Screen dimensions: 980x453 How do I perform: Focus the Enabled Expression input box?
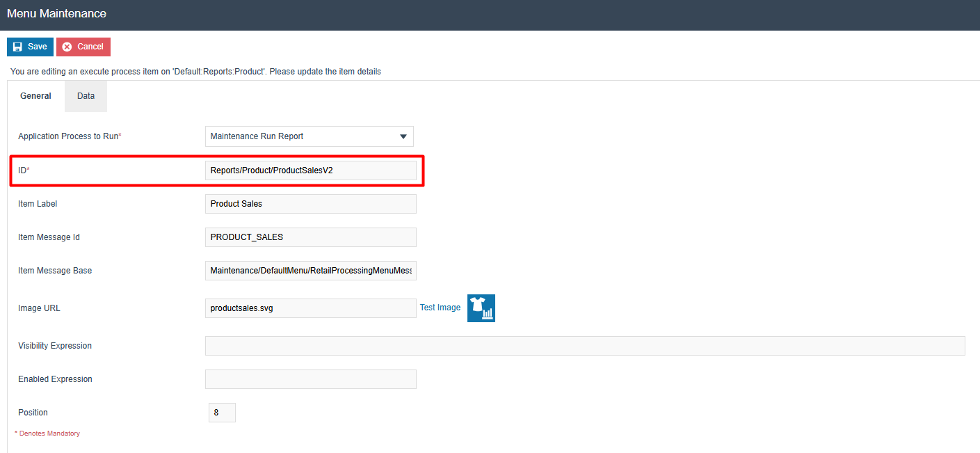(310, 379)
